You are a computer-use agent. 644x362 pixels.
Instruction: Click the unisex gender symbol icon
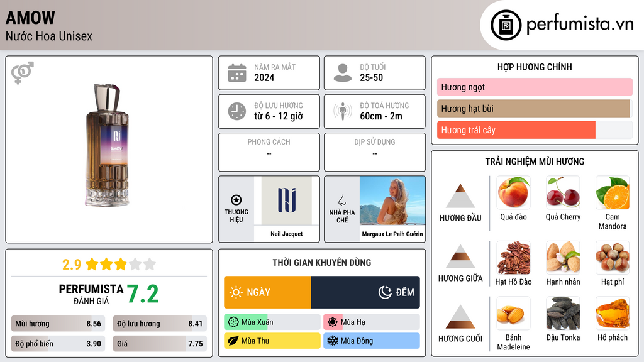click(x=22, y=73)
